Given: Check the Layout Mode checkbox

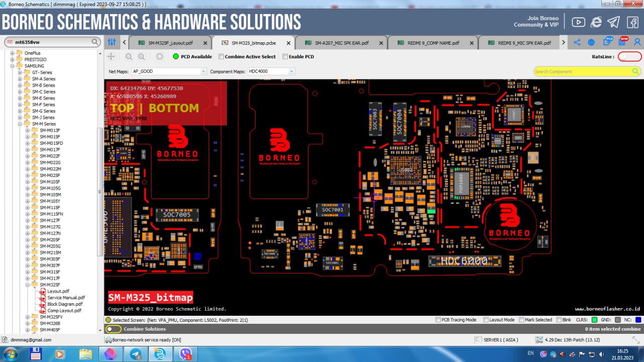Looking at the screenshot, I should (x=486, y=320).
